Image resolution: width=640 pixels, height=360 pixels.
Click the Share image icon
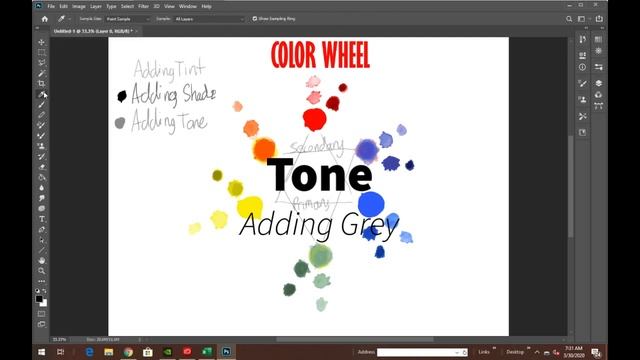599,19
